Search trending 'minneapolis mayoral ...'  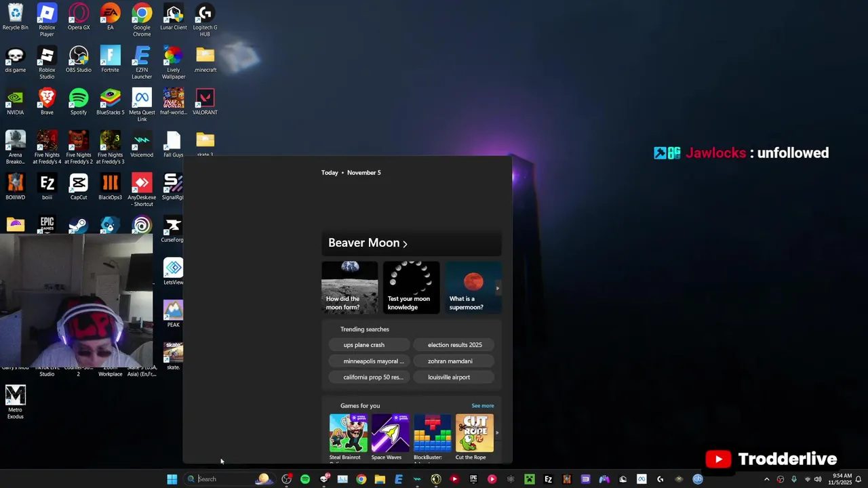(369, 361)
